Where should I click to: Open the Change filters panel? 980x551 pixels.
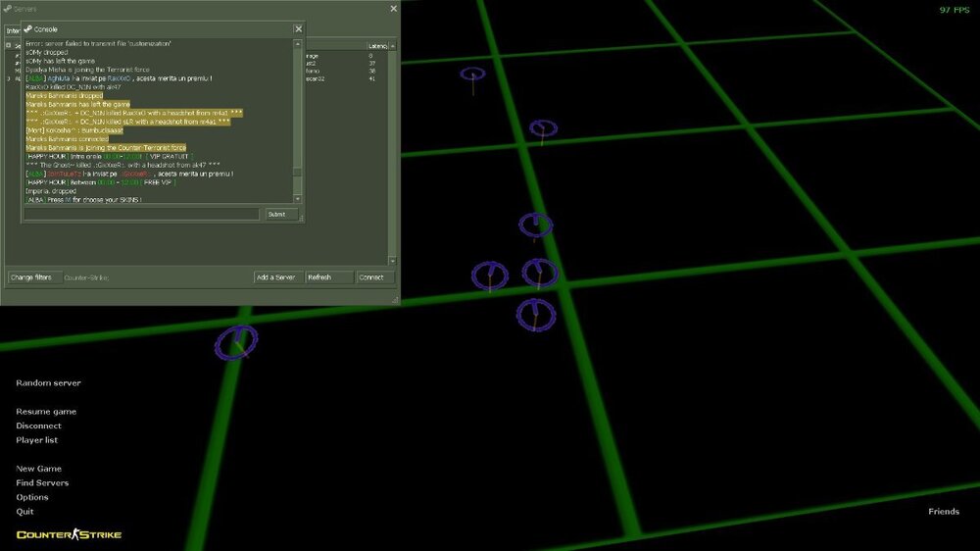pyautogui.click(x=30, y=277)
